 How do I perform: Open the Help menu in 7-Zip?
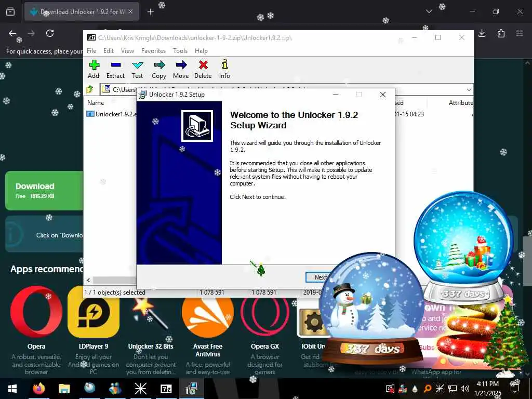pyautogui.click(x=201, y=51)
